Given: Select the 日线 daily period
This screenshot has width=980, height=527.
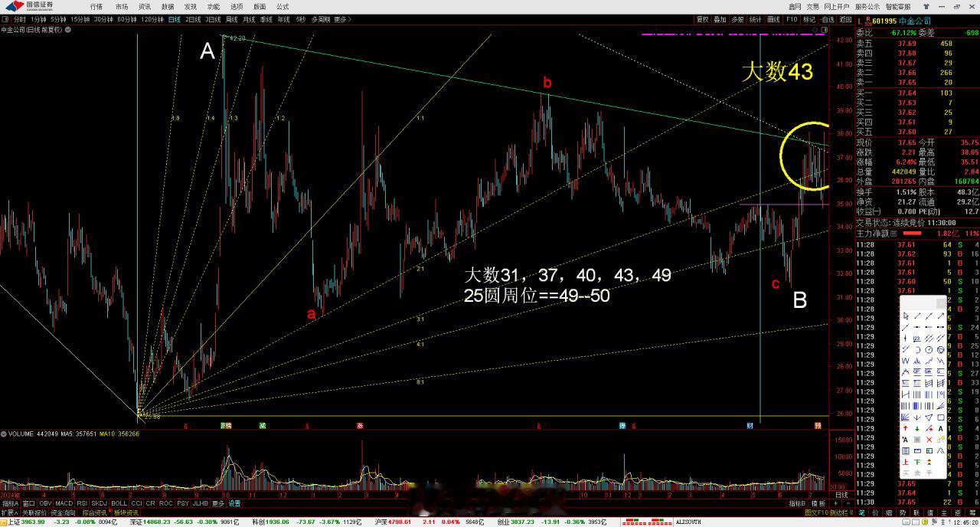Looking at the screenshot, I should click(x=175, y=19).
